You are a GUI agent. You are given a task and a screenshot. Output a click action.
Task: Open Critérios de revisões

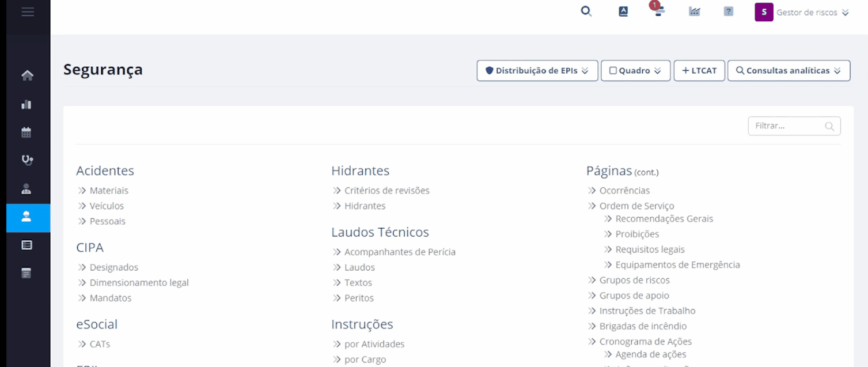point(387,191)
